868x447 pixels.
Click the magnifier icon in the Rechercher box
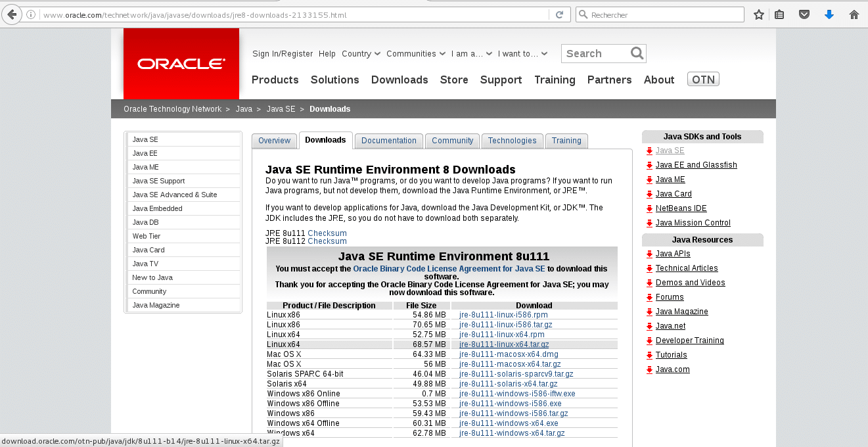pos(583,14)
